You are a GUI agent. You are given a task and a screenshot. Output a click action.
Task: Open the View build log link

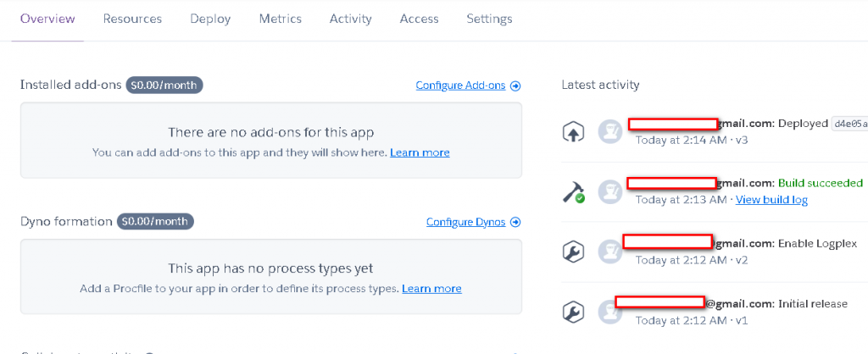click(771, 200)
